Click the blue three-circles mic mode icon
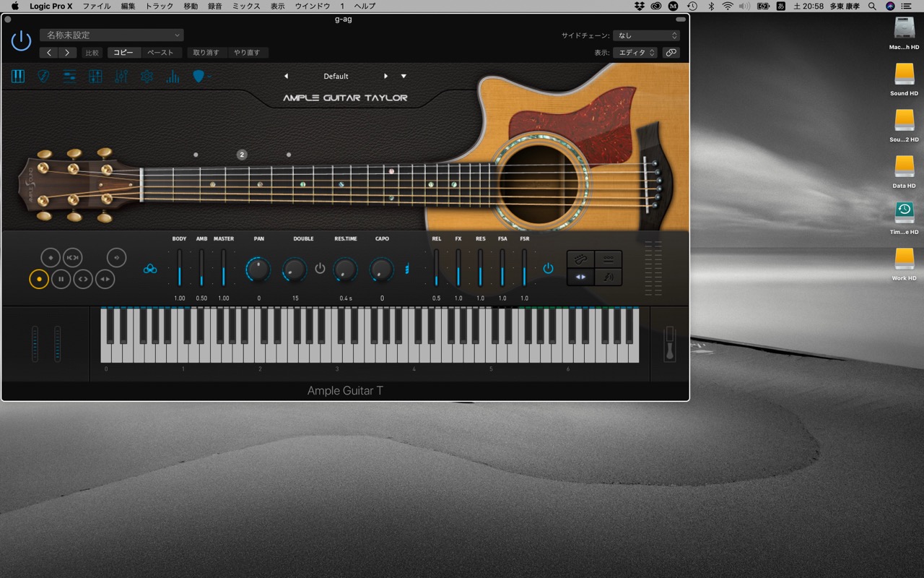 point(150,269)
